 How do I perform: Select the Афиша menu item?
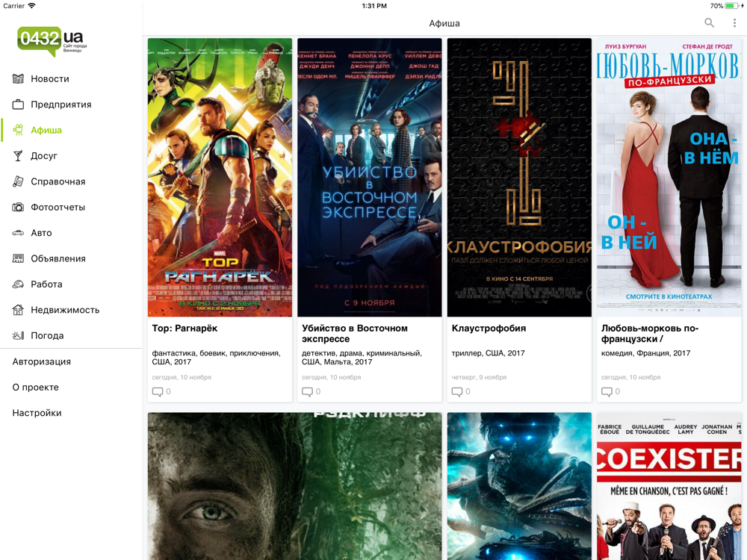(72, 130)
